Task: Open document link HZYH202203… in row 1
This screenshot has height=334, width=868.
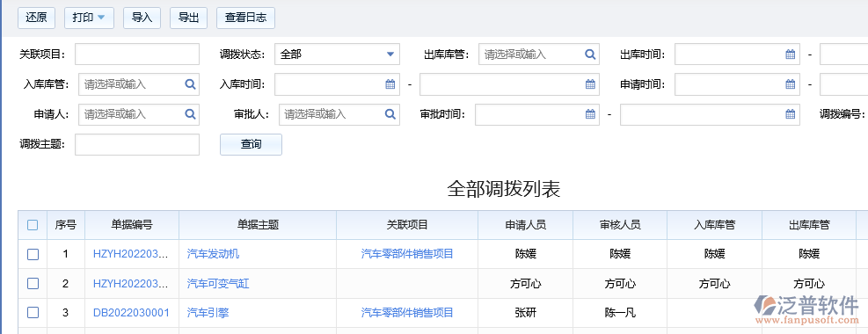Action: (130, 254)
